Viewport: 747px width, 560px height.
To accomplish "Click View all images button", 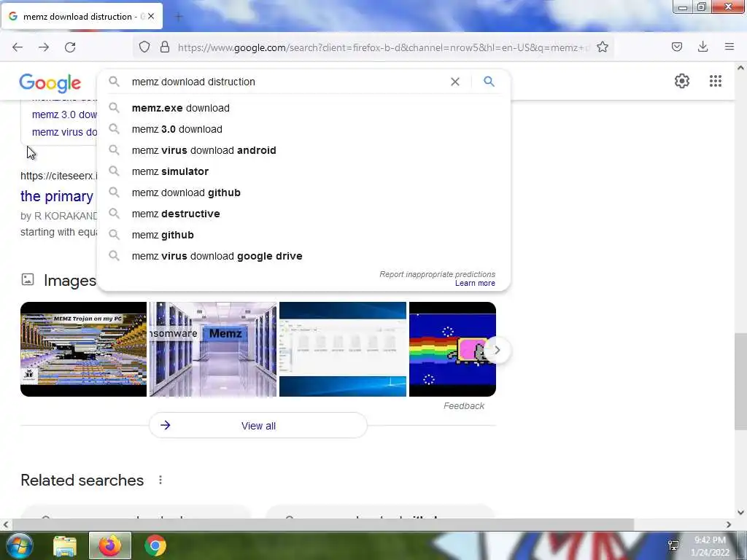I will pos(258,426).
